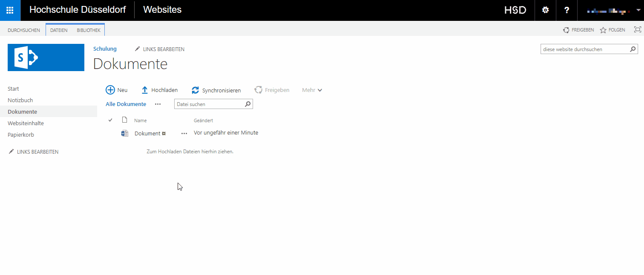Click the SharePoint logo tile
Screen dimensions: 644x275
[x=46, y=57]
